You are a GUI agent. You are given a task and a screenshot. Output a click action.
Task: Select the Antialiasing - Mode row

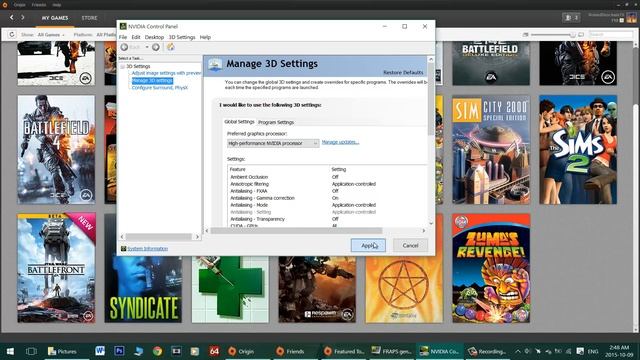point(328,205)
